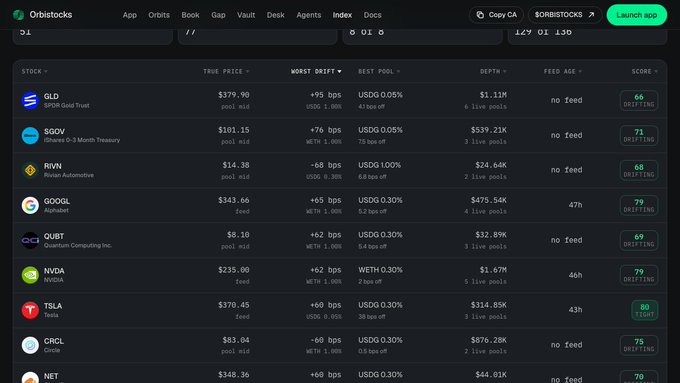Click GLD worst drift +95 bps
The height and width of the screenshot is (383, 680).
tap(325, 95)
